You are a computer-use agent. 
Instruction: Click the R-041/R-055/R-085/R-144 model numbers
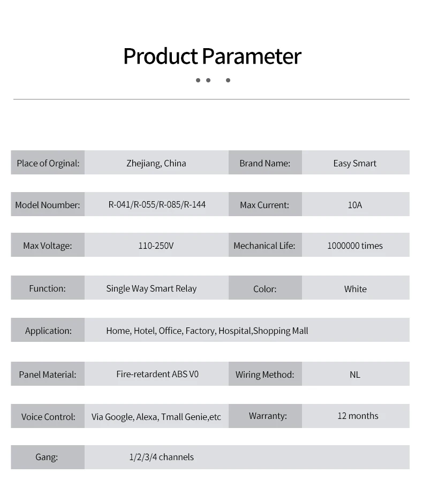click(157, 204)
